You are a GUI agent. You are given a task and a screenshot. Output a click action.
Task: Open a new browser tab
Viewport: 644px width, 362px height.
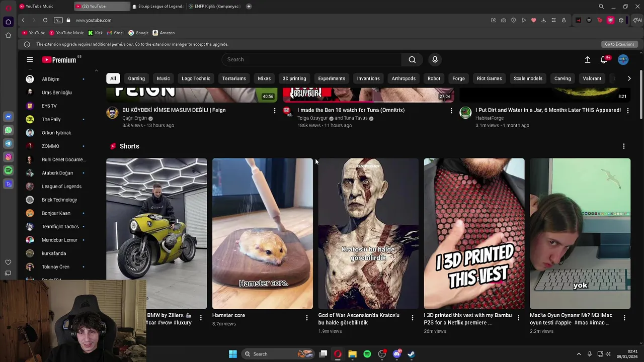pos(249,7)
